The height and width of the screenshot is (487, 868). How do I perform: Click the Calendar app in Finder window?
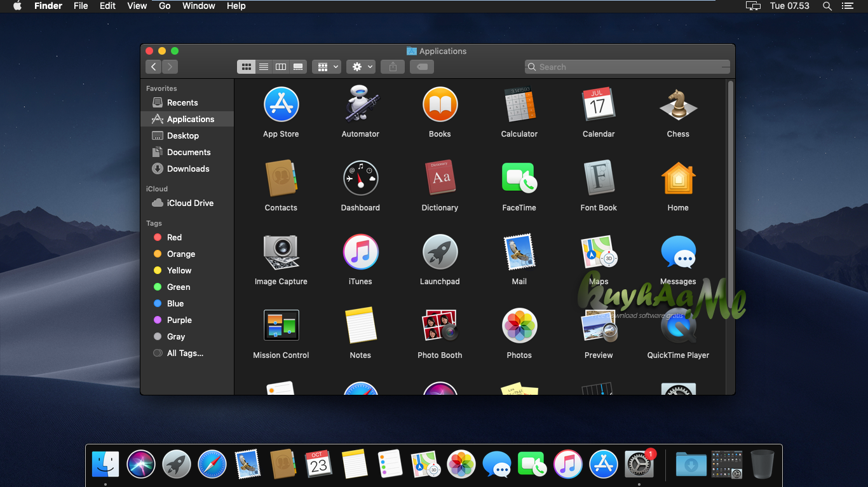[599, 104]
